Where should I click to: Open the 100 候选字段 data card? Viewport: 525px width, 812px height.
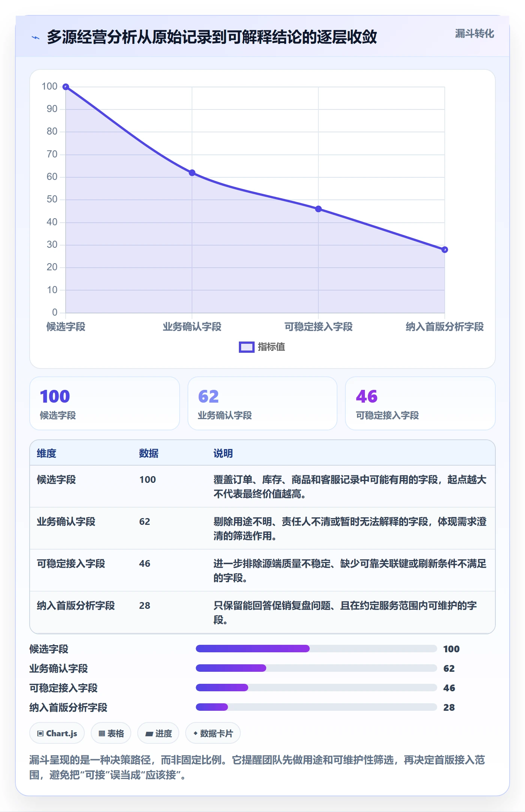[x=105, y=403]
